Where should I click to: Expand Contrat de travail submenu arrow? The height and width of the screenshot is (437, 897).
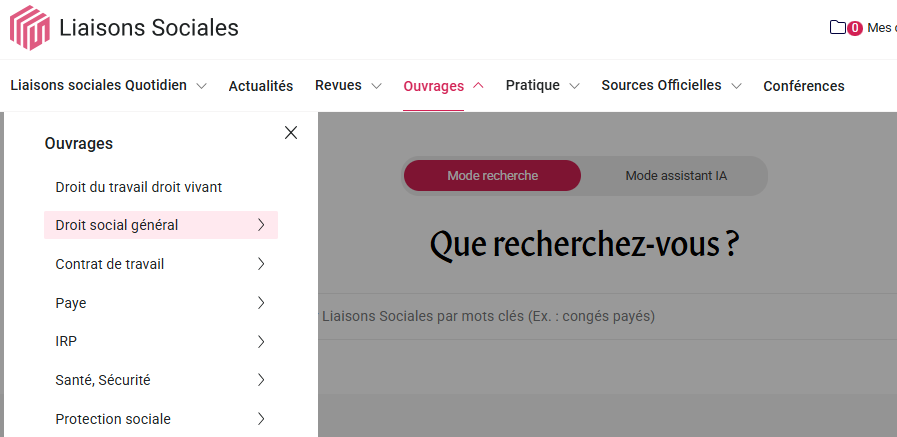pos(261,264)
